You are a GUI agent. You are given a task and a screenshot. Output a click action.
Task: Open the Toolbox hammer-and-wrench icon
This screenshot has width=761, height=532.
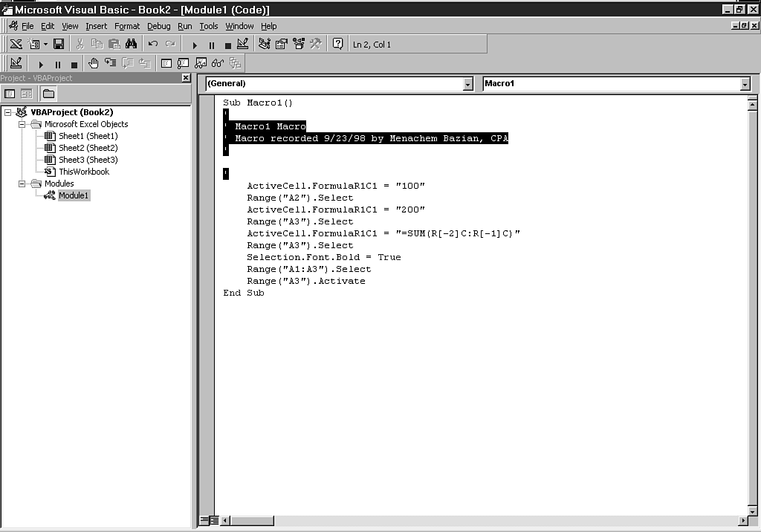[316, 45]
